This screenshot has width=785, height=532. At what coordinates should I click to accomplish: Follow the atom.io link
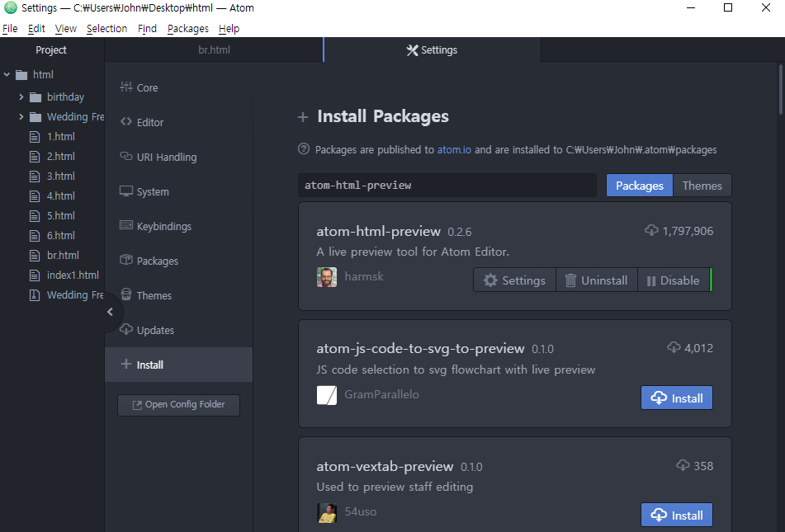(454, 149)
